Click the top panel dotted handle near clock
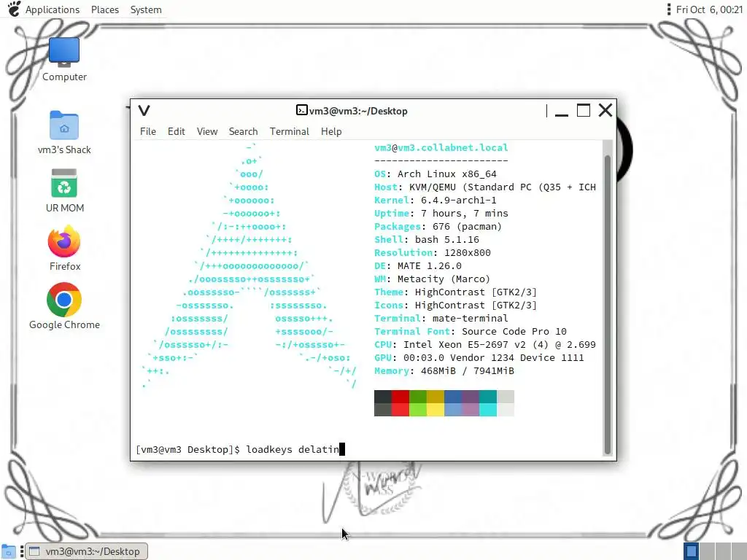Viewport: 747px width, 560px height. pyautogui.click(x=668, y=9)
